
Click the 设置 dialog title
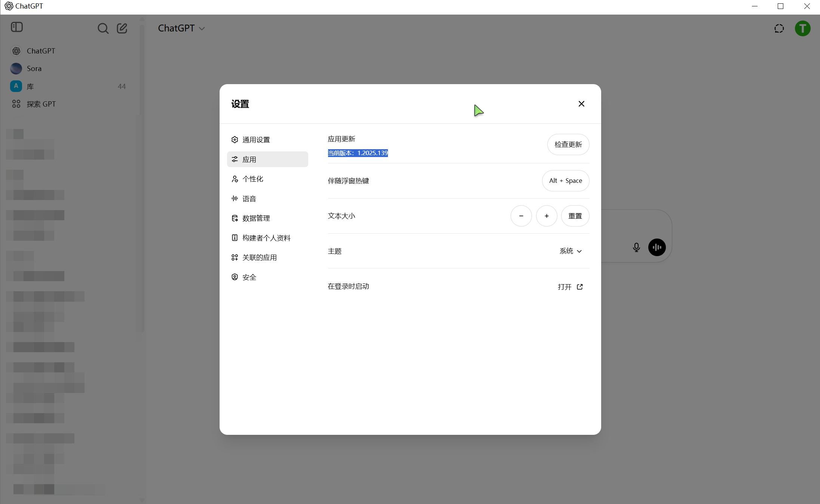(x=240, y=104)
